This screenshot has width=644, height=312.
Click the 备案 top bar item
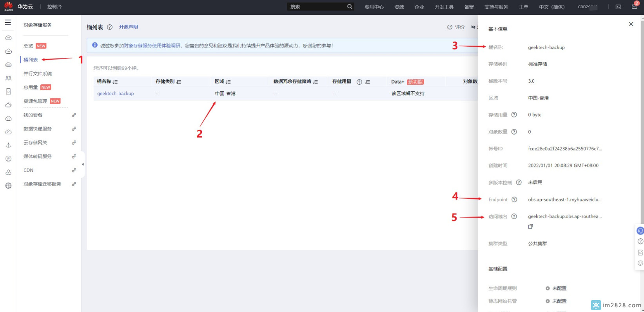(x=469, y=7)
